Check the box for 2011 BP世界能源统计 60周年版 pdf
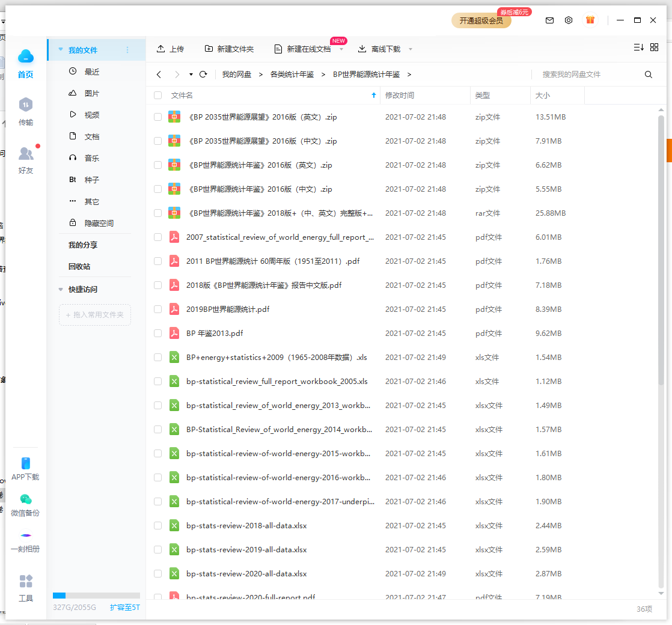Screen dimensions: 672x625 click(157, 261)
